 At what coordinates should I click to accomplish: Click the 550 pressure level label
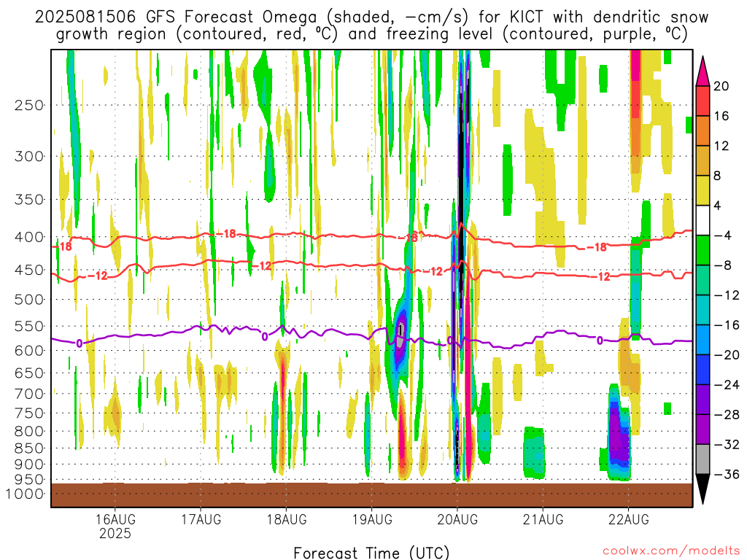click(29, 326)
